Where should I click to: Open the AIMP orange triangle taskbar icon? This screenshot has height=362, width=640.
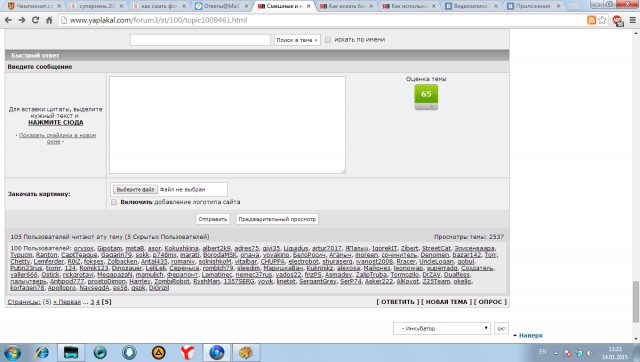click(x=158, y=352)
